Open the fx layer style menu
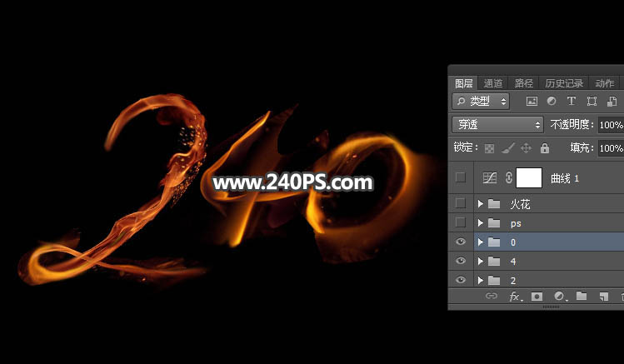Image resolution: width=624 pixels, height=364 pixels. click(x=516, y=297)
